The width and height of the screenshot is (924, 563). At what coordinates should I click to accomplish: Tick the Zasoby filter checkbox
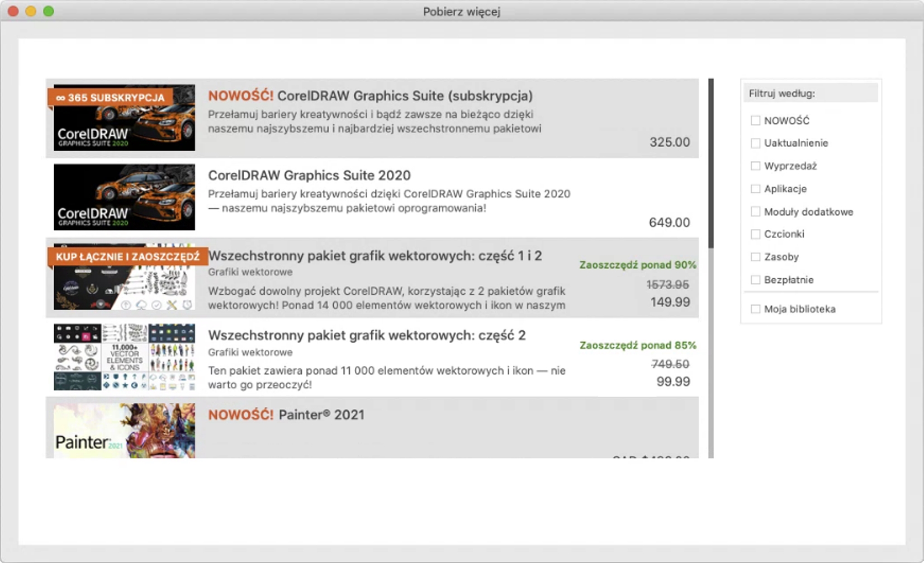(755, 257)
